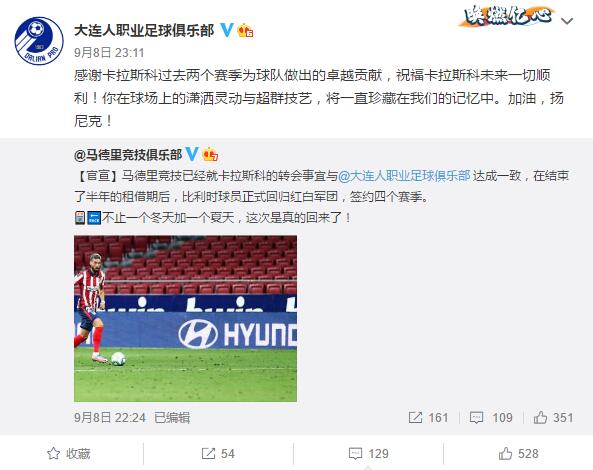This screenshot has width=593, height=470.
Task: Enlarge the Carrasco match photo thumbnail
Action: click(x=185, y=318)
